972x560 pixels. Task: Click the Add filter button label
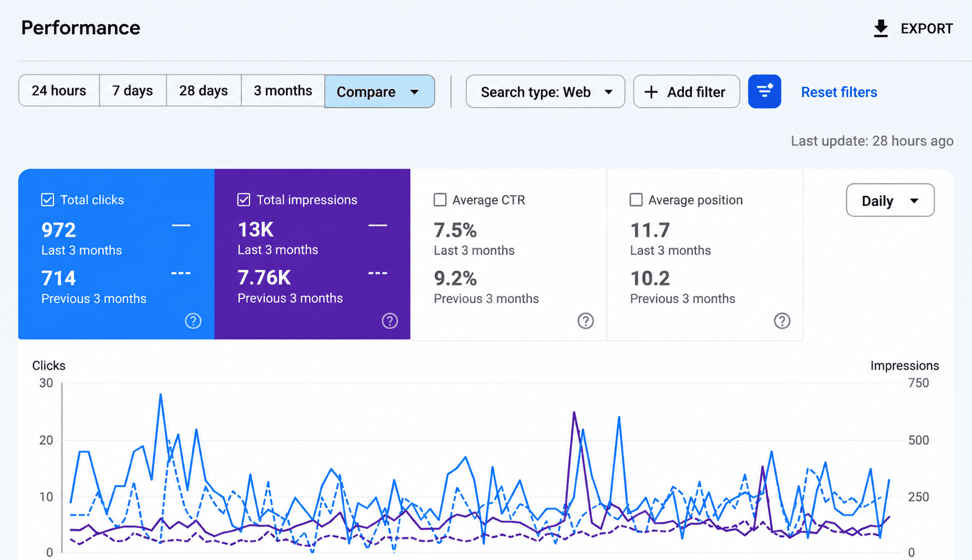point(696,92)
